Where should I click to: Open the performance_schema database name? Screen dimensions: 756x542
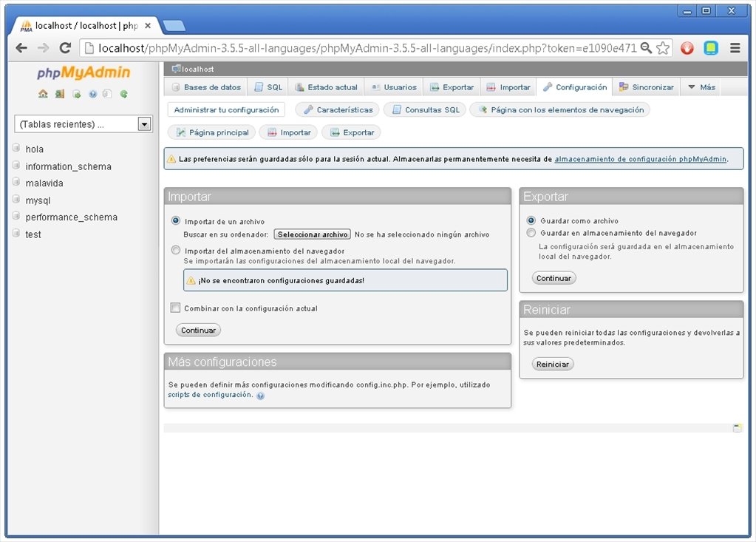[x=72, y=217]
